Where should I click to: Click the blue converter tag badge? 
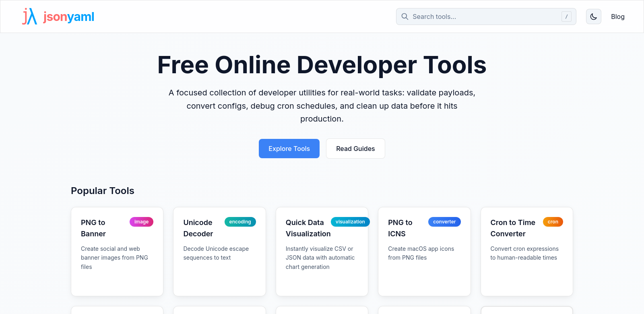pyautogui.click(x=444, y=222)
